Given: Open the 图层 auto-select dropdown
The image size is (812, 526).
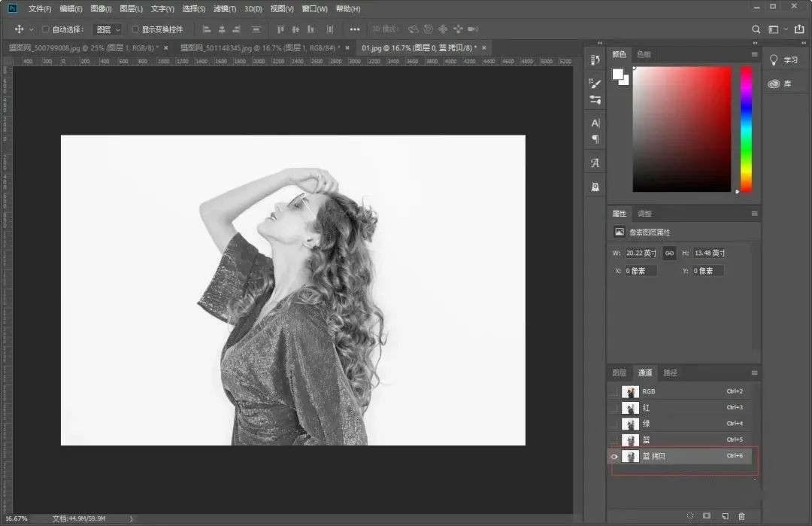Looking at the screenshot, I should click(x=108, y=29).
